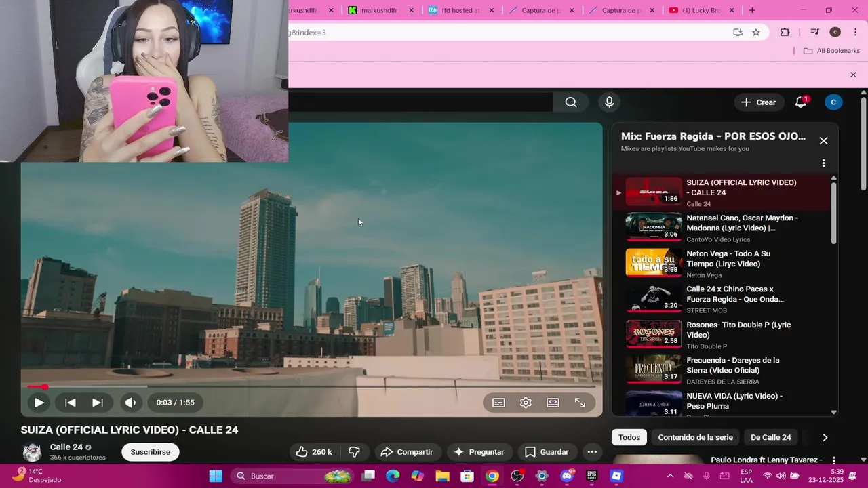Viewport: 868px width, 488px height.
Task: Open a new browser tab
Action: pyautogui.click(x=752, y=10)
